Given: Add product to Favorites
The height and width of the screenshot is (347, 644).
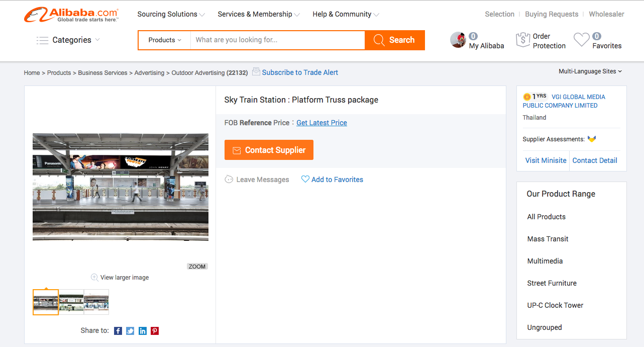Looking at the screenshot, I should click(332, 180).
